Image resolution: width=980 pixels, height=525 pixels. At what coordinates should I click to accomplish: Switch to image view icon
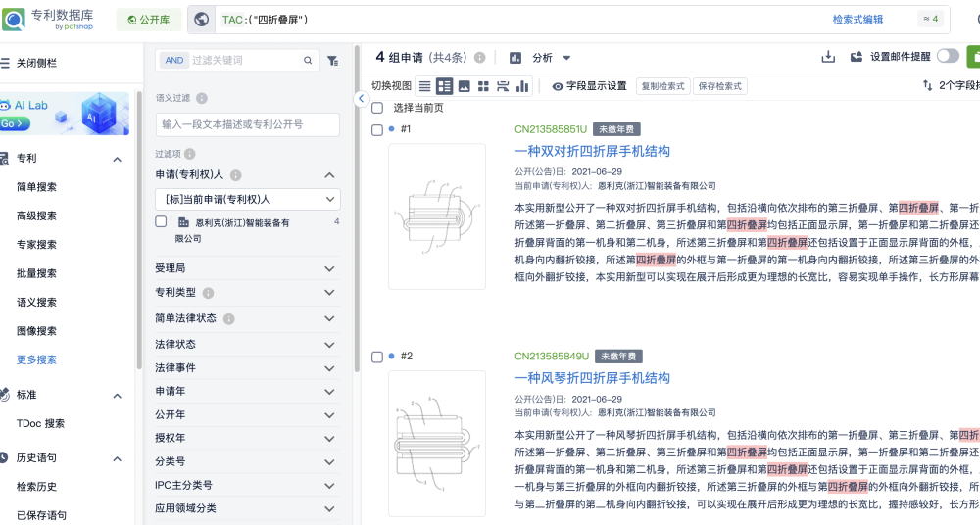click(x=464, y=86)
